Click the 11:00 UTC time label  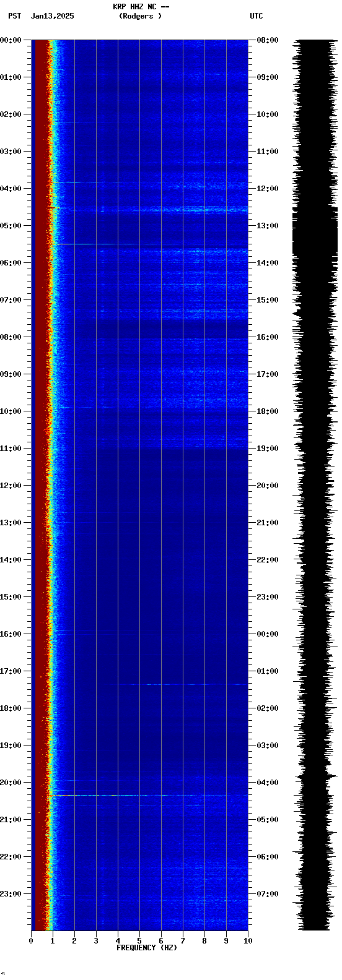pos(268,152)
